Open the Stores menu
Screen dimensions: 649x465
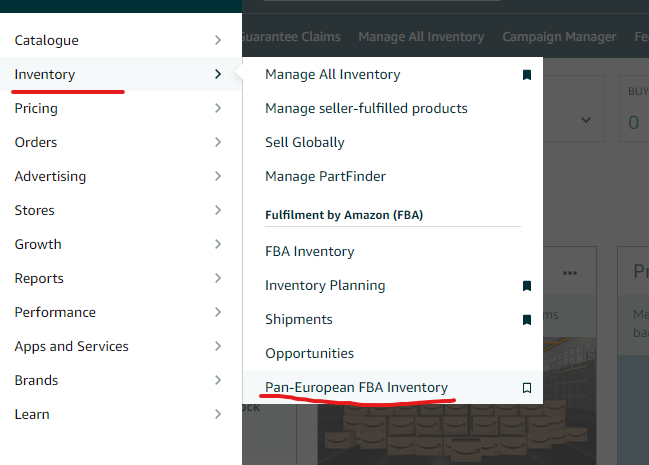35,211
